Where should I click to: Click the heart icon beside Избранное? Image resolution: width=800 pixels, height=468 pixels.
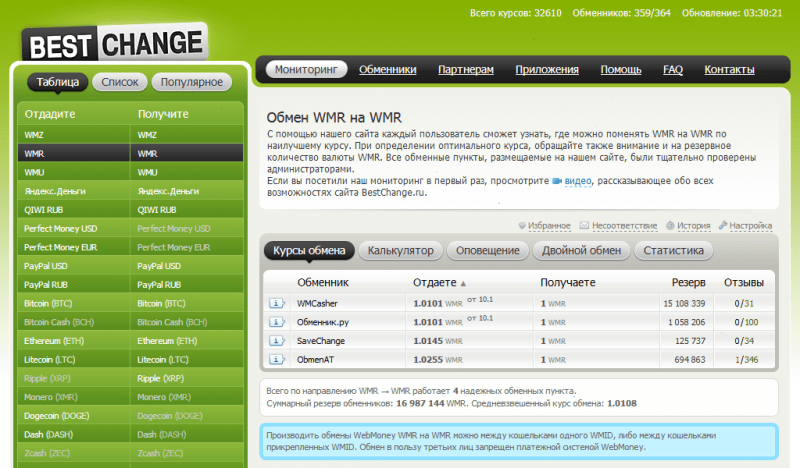coord(522,226)
